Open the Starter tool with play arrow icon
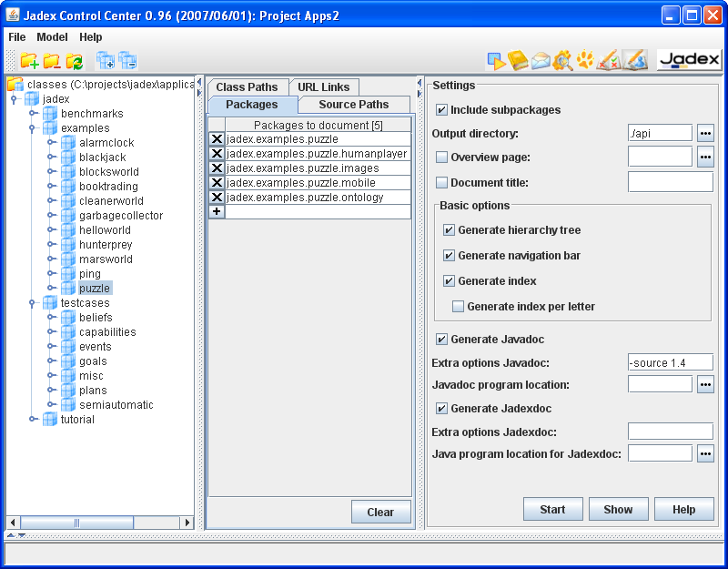 point(496,60)
